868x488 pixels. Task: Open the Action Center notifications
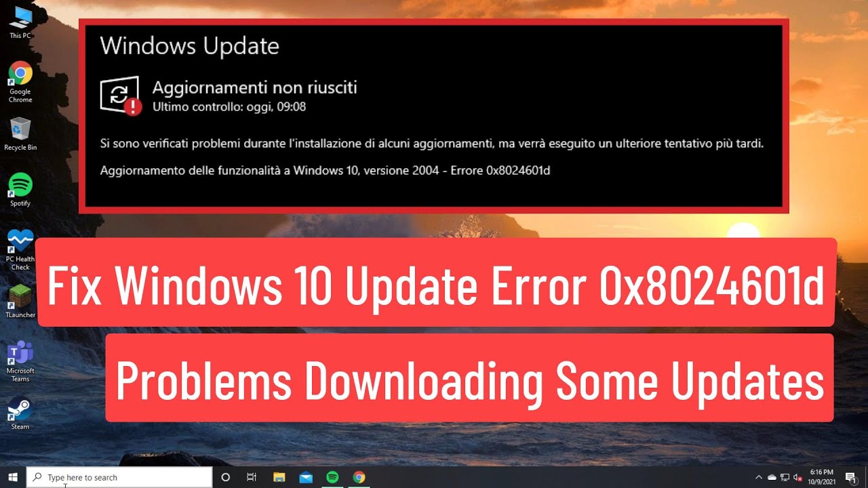click(x=850, y=477)
